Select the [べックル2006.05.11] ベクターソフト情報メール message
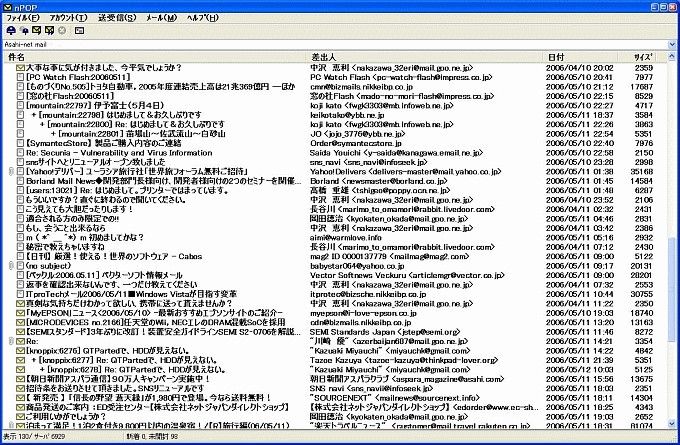Viewport: 680px width, 445px height. pyautogui.click(x=104, y=275)
